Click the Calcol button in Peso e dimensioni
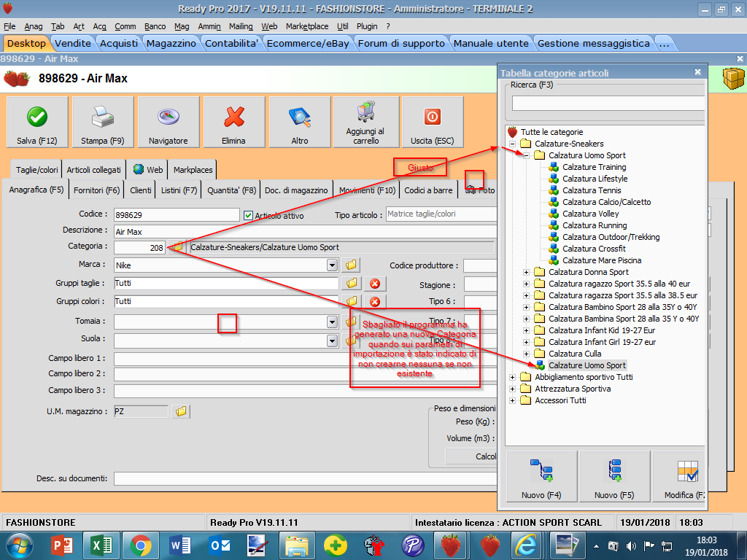Image resolution: width=747 pixels, height=560 pixels. pos(472,456)
